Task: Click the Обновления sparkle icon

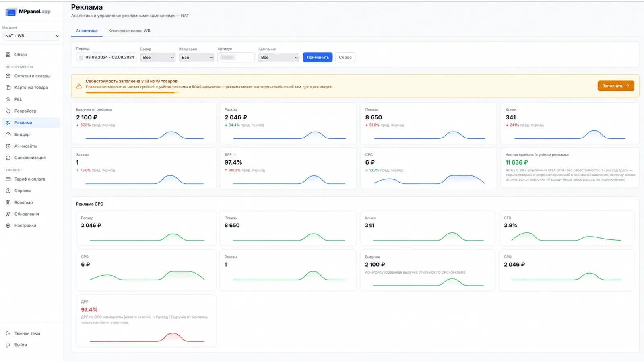Action: 8,214
